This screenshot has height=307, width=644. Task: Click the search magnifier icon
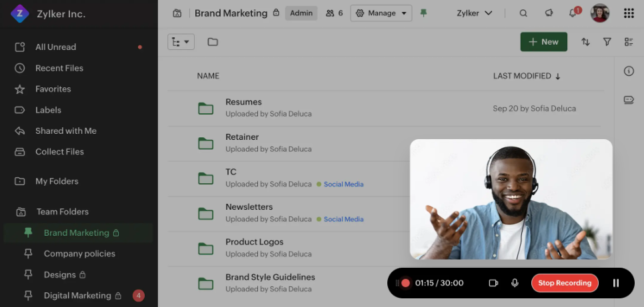pyautogui.click(x=523, y=13)
